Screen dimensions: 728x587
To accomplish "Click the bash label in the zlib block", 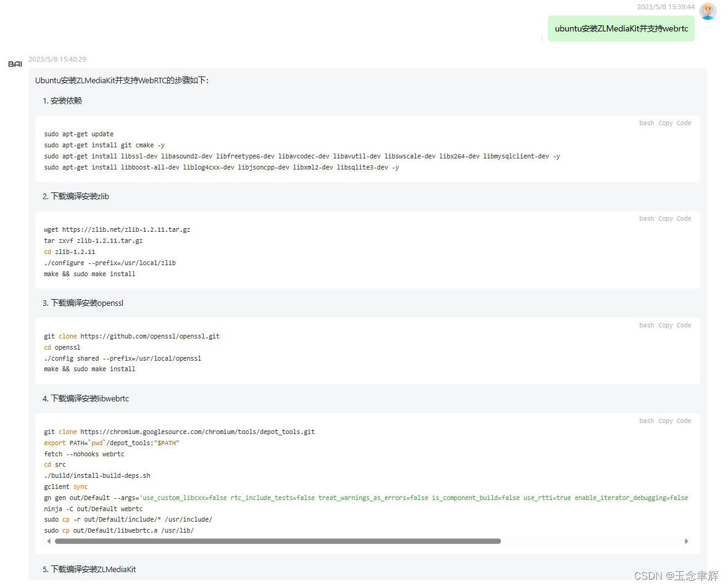I will pos(647,218).
